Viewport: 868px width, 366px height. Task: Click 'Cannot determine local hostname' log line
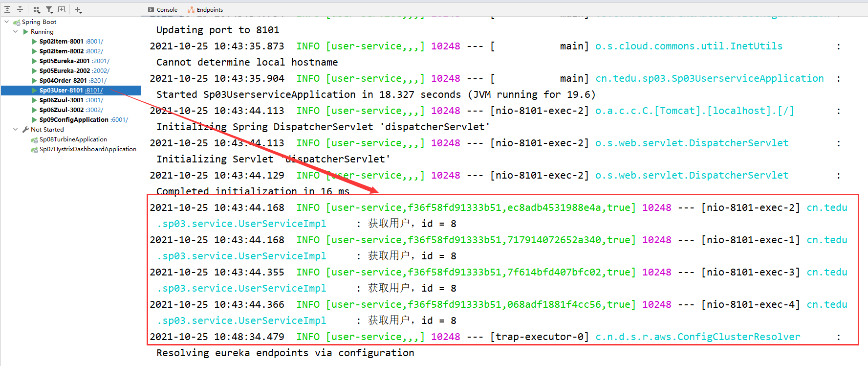click(x=247, y=62)
